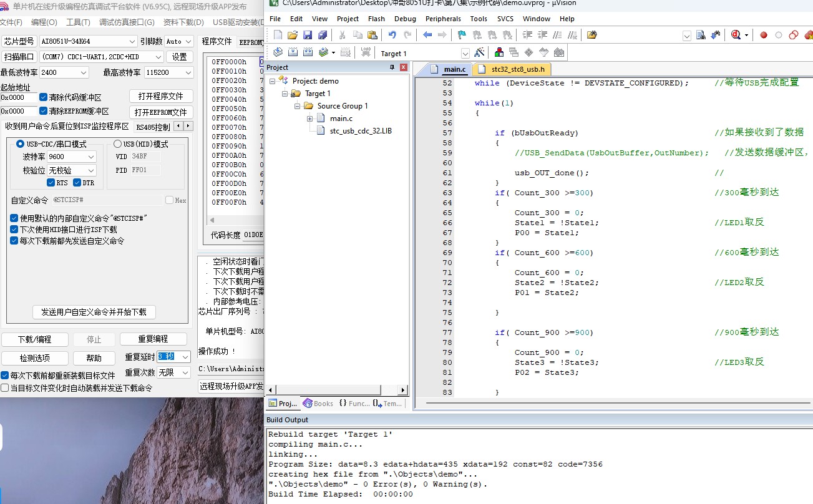This screenshot has height=504, width=813.
Task: Expand the main.c tree node
Action: click(310, 119)
